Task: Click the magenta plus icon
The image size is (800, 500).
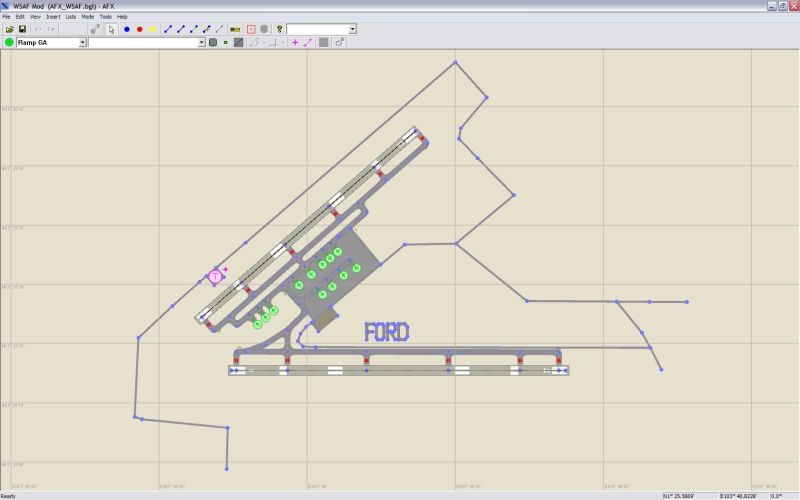Action: click(x=295, y=42)
